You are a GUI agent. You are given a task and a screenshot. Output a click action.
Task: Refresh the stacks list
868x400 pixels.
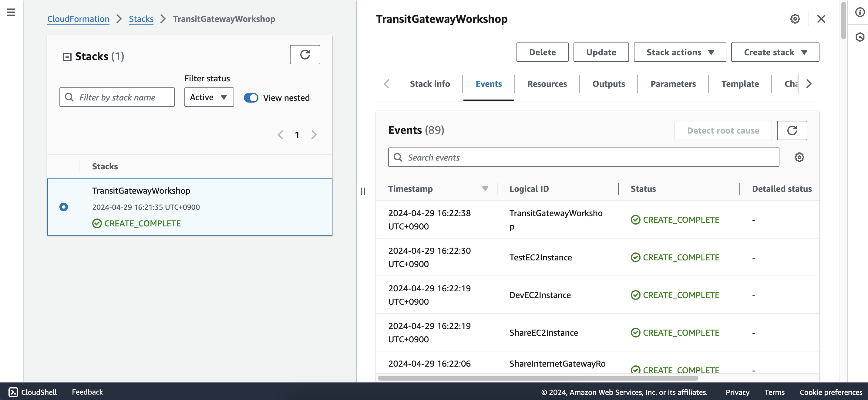(304, 55)
